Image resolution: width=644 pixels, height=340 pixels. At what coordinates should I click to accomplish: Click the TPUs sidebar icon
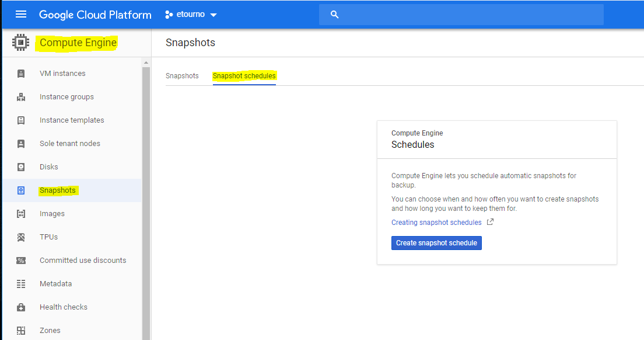21,237
